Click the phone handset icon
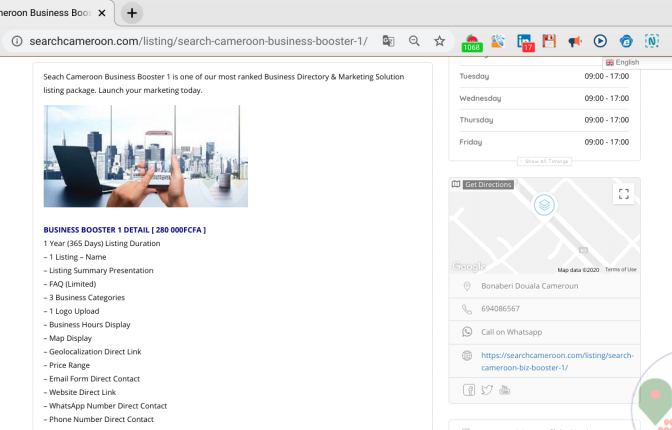672x430 pixels. click(467, 309)
